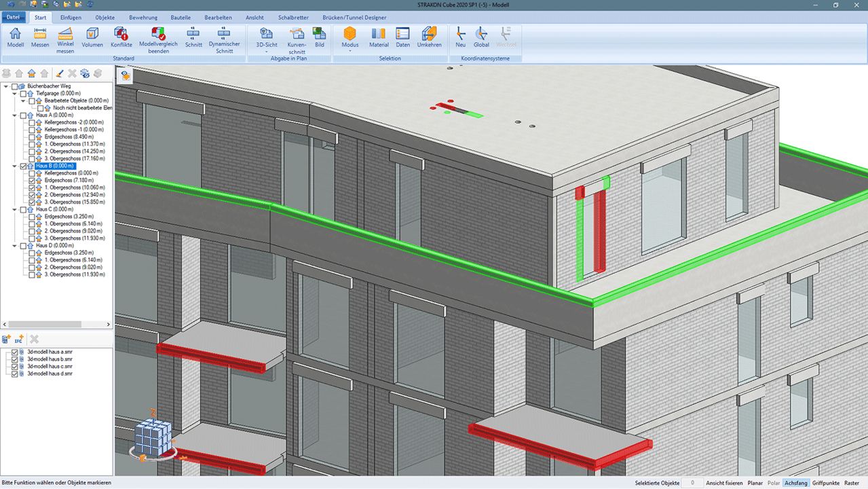
Task: Toggle Achsfang in the status bar
Action: [795, 483]
